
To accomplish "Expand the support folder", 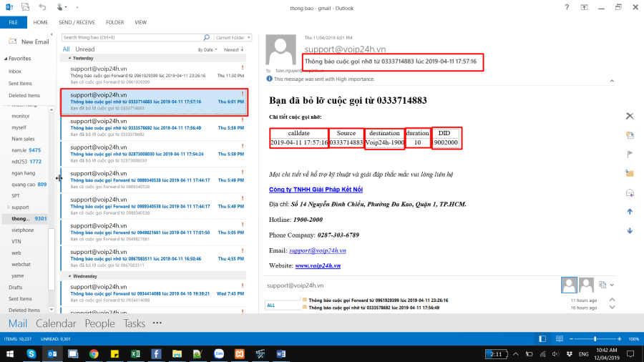I will pyautogui.click(x=8, y=207).
